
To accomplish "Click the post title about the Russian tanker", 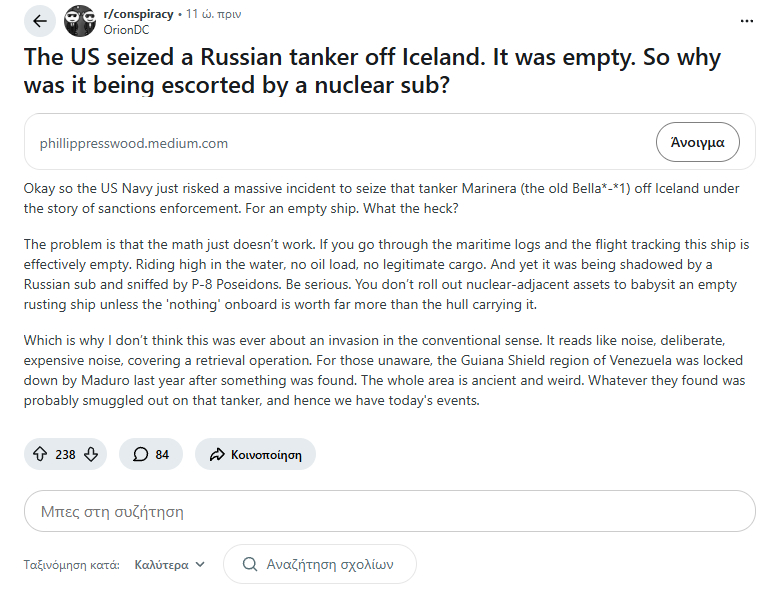I will tap(372, 71).
